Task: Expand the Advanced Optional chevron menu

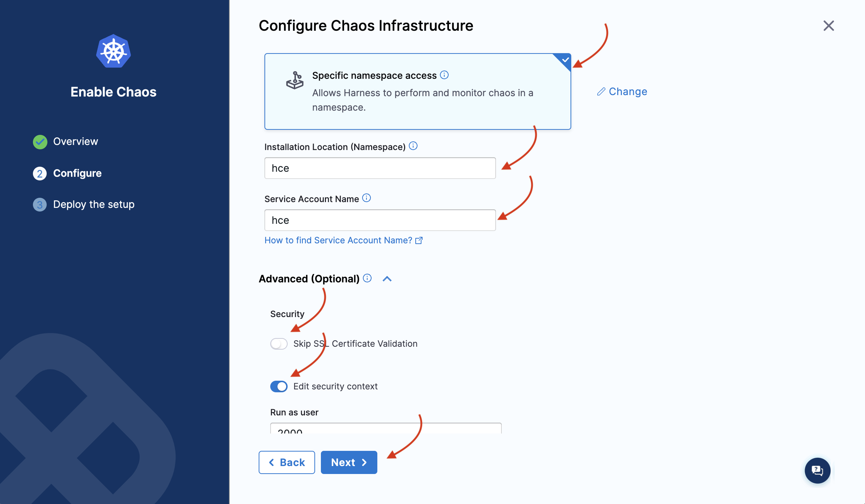Action: 388,278
